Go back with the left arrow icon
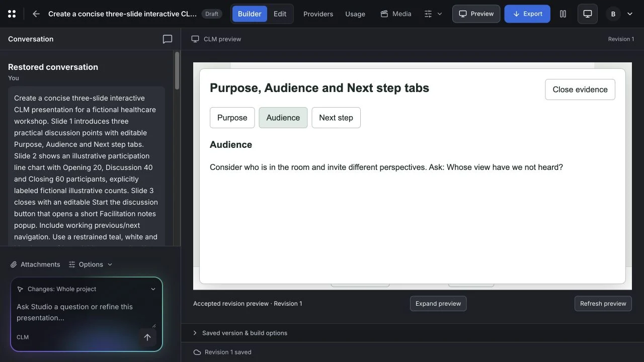 [x=36, y=14]
